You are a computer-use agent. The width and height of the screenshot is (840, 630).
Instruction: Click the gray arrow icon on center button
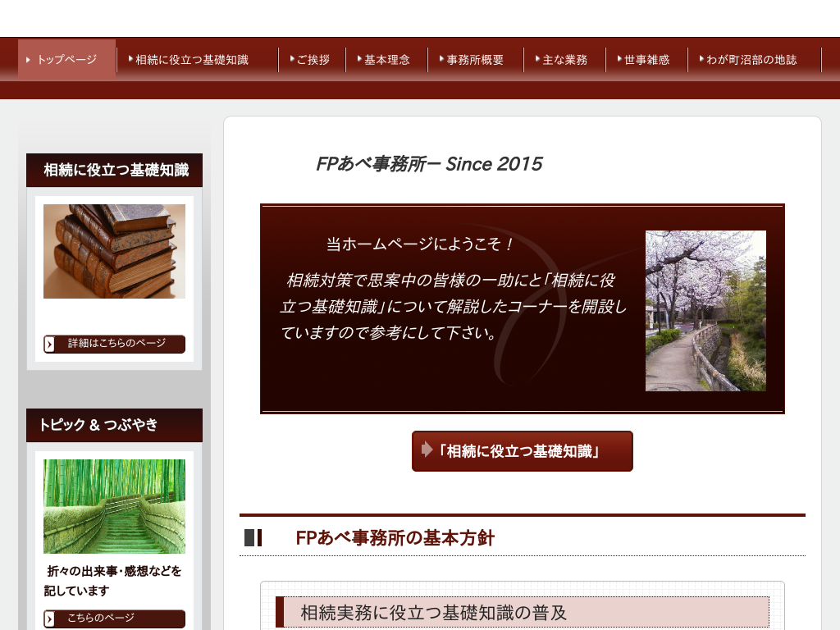click(x=427, y=450)
